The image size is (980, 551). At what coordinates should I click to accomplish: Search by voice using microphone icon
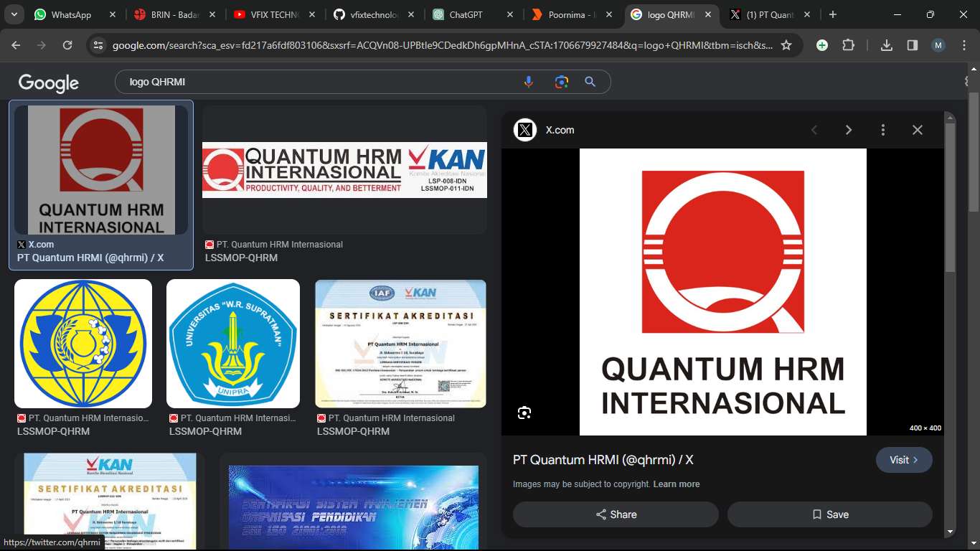529,82
